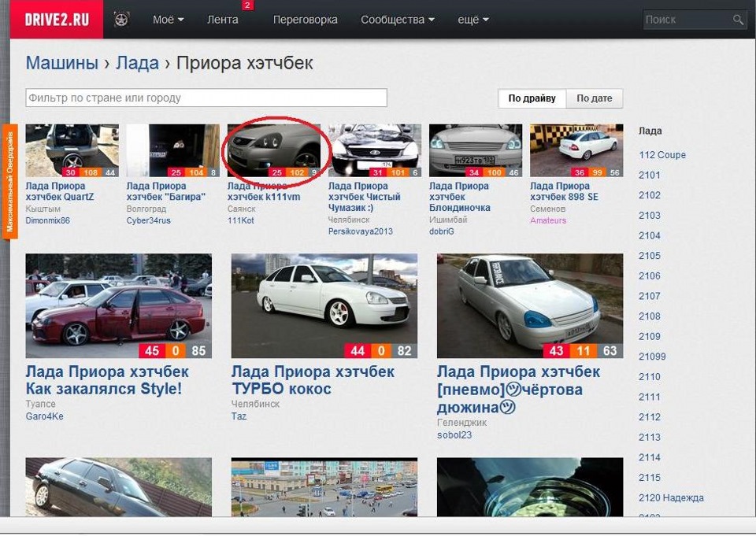Screen dimensions: 756x536
Task: Open the чёртова дюжина car photo
Action: 530,306
